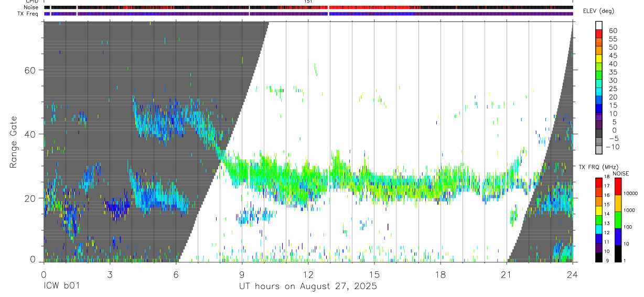Viewport: 644px width, 297px height.
Task: Click the '1000' label on the NOISE scale
Action: click(630, 211)
